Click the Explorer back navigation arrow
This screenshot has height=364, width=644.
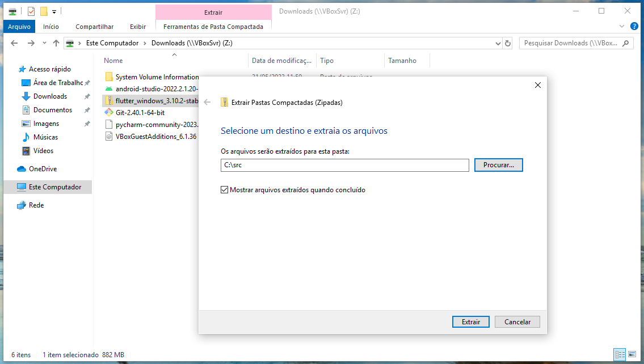click(x=14, y=43)
